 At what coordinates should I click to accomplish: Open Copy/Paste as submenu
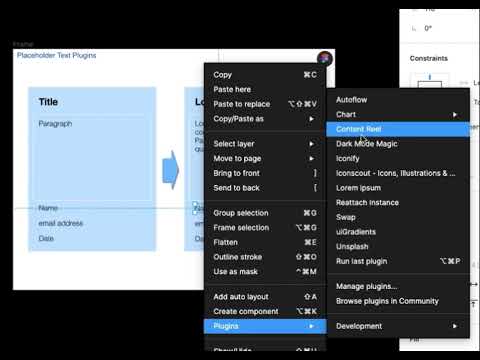265,119
